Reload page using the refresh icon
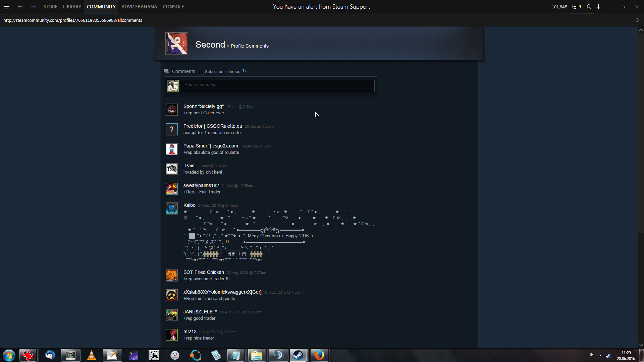The image size is (644, 362). (x=637, y=20)
